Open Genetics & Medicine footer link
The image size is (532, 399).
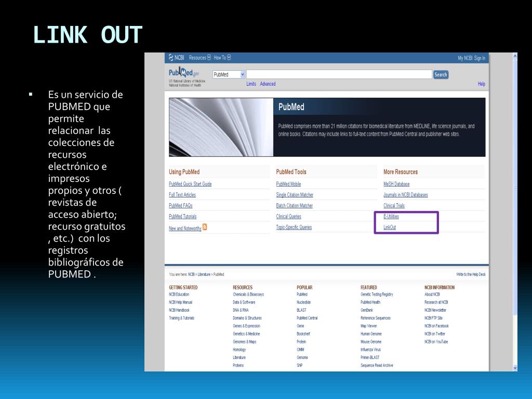pos(246,334)
